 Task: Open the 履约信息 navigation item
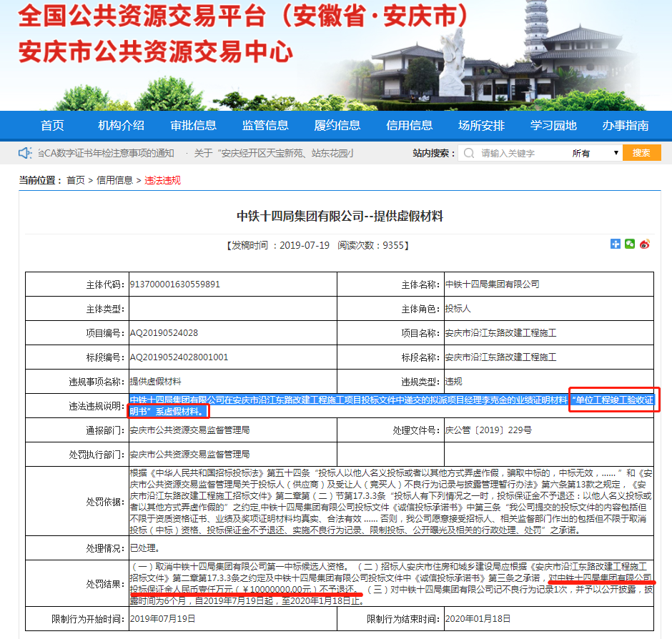(337, 126)
